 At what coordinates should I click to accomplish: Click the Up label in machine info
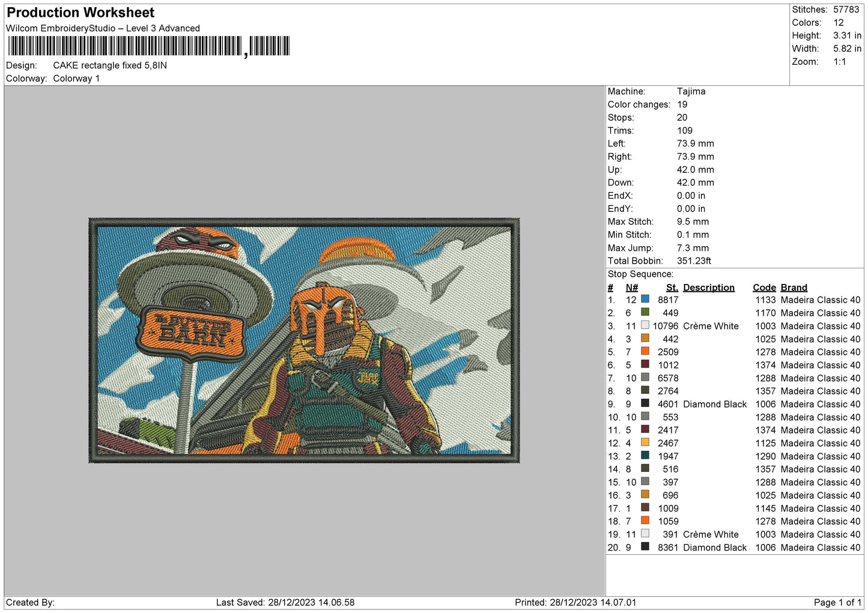click(x=615, y=170)
